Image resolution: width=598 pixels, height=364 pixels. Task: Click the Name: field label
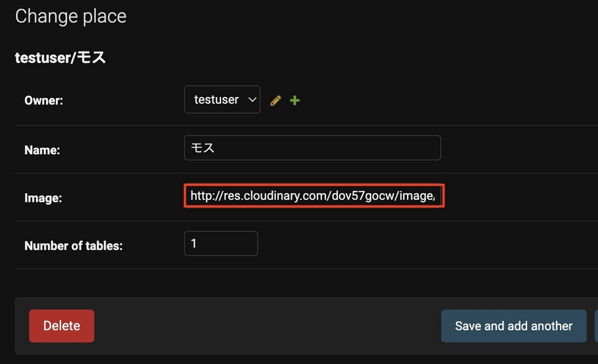point(42,149)
